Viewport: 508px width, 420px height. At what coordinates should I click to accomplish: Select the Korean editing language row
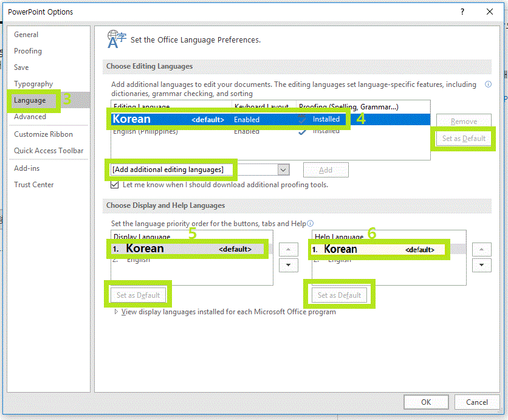(270, 119)
